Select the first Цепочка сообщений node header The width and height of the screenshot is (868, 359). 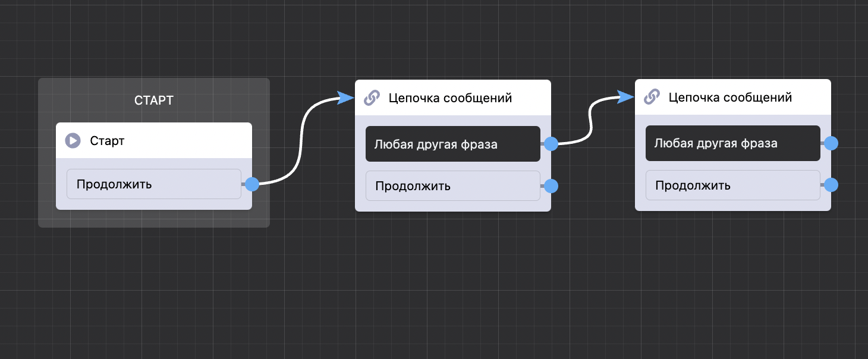pyautogui.click(x=450, y=97)
